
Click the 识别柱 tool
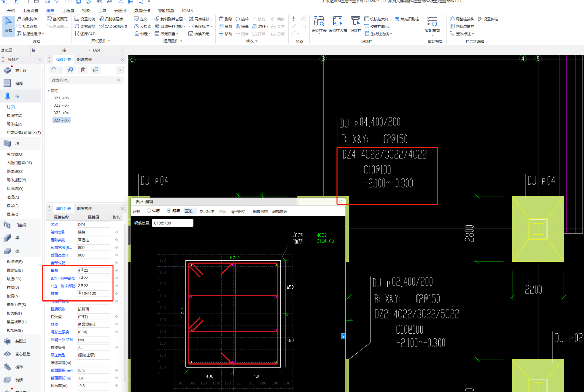click(355, 25)
